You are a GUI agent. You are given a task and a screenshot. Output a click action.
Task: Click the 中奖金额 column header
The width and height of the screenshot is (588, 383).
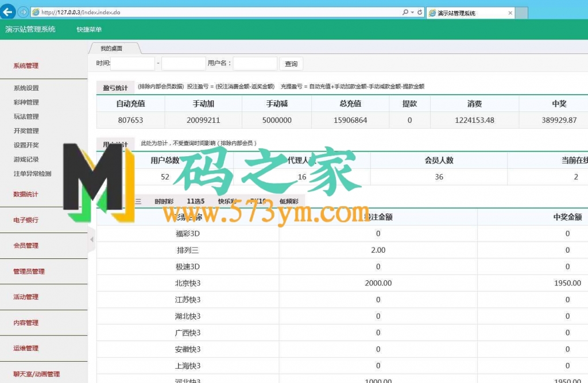[x=567, y=217]
